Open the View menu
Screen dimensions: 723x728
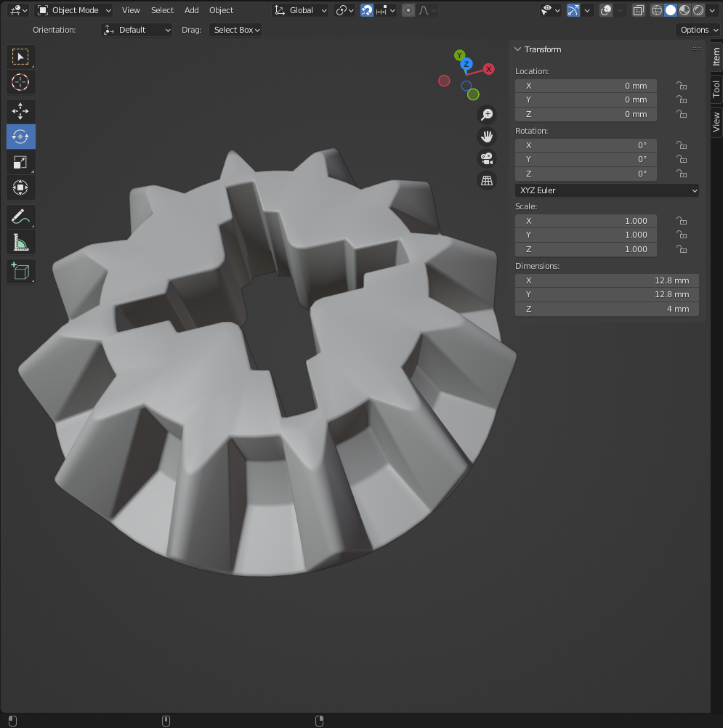pyautogui.click(x=131, y=10)
